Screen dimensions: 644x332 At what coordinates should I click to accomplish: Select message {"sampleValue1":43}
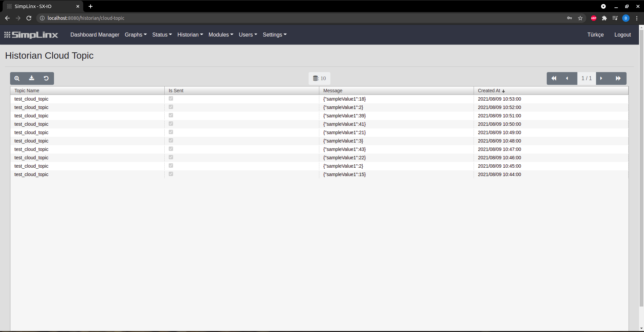344,149
